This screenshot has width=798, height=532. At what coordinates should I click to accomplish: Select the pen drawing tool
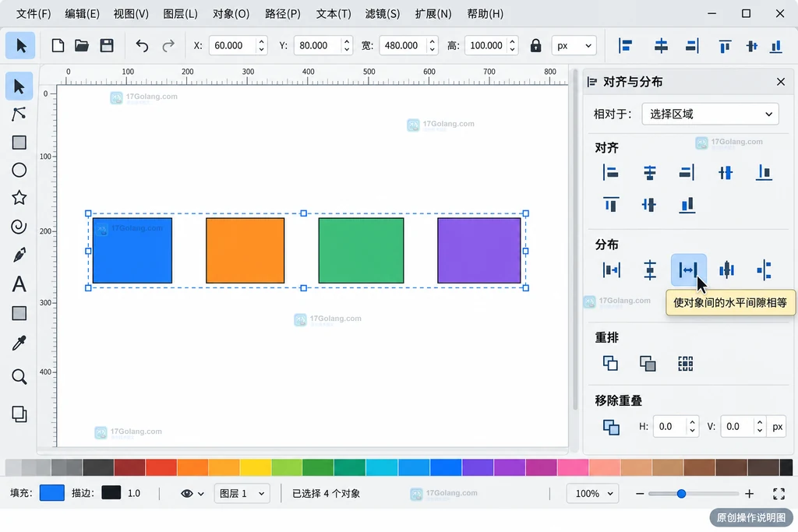(19, 255)
